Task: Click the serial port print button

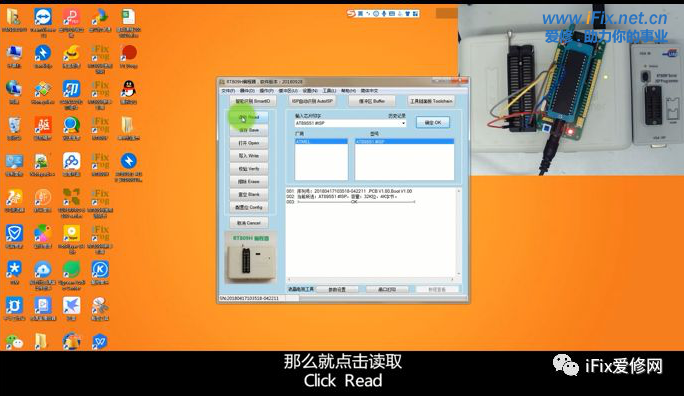Action: 387,290
